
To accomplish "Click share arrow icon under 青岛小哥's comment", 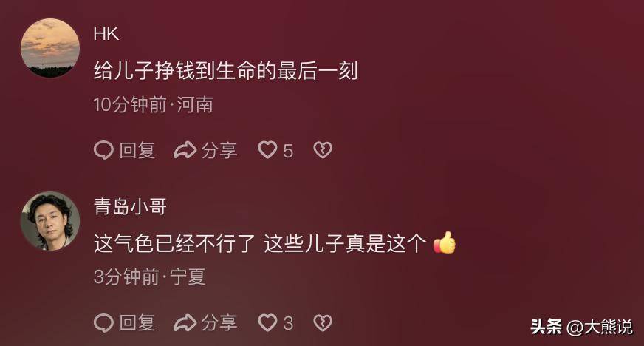I will pyautogui.click(x=185, y=323).
